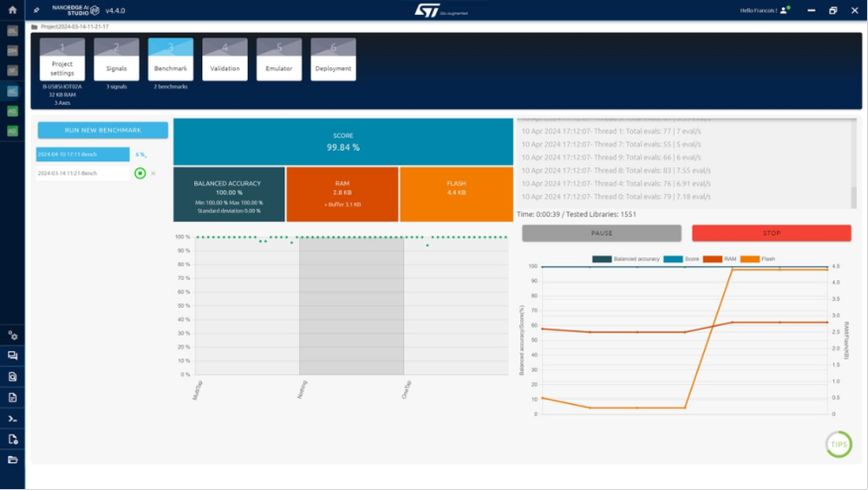This screenshot has height=490, width=868.
Task: Toggle Score legend swatch
Action: [x=673, y=258]
